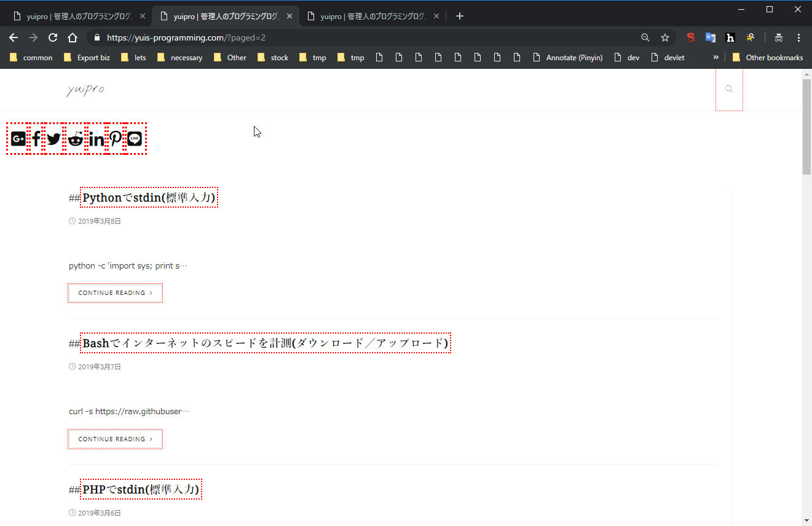Click the Reddit share icon
The width and height of the screenshot is (812, 526).
click(75, 139)
